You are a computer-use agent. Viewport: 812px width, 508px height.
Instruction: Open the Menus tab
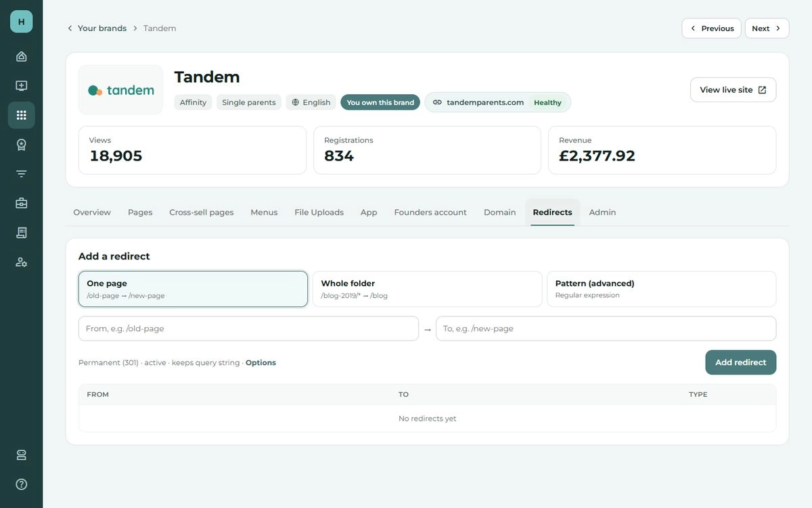tap(264, 212)
